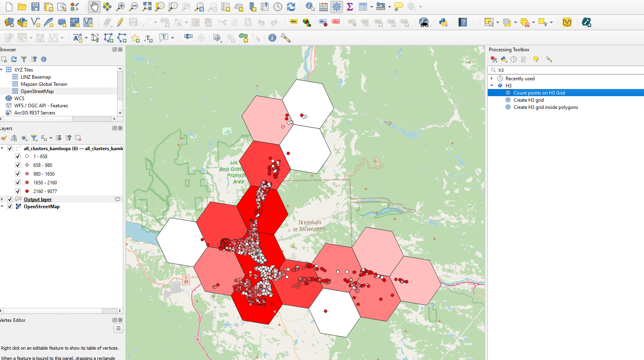Expand the Output layer legend
This screenshot has height=360, width=644.
click(2, 199)
